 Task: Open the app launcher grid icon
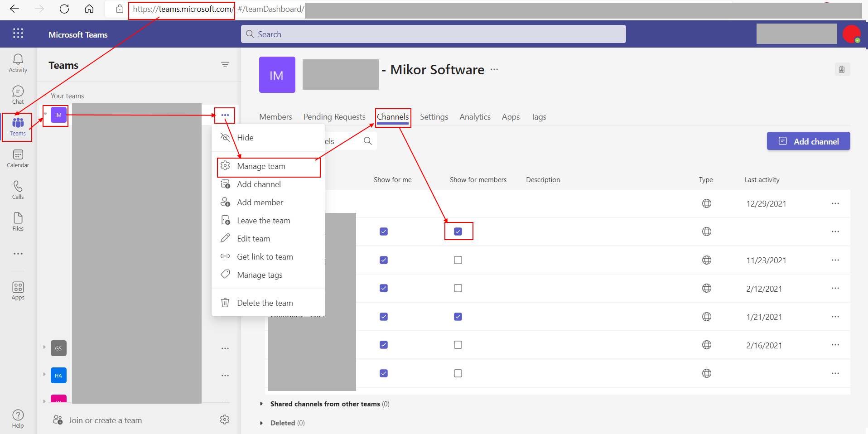[x=18, y=34]
